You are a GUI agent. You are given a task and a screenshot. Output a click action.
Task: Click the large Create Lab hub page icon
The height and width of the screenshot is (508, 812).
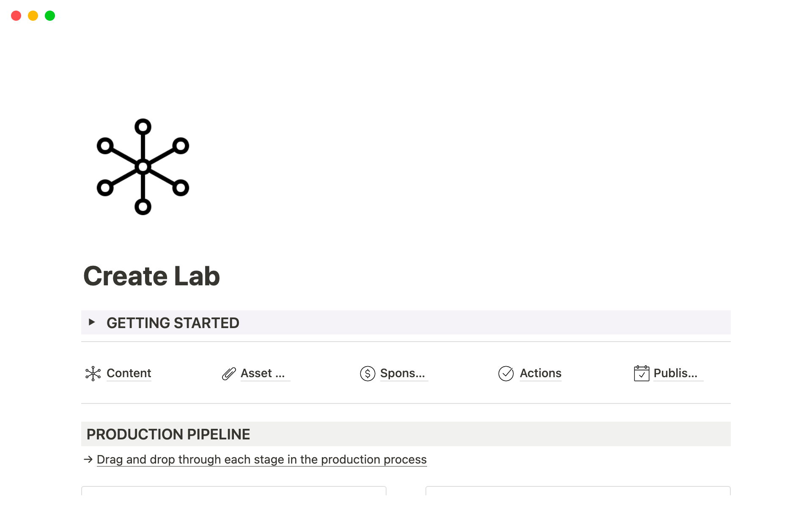(x=143, y=167)
